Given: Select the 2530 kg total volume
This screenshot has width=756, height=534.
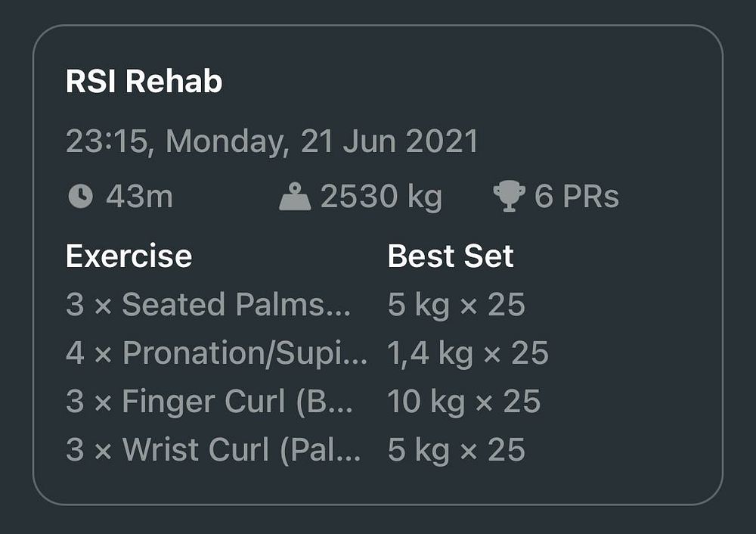Looking at the screenshot, I should (x=381, y=197).
